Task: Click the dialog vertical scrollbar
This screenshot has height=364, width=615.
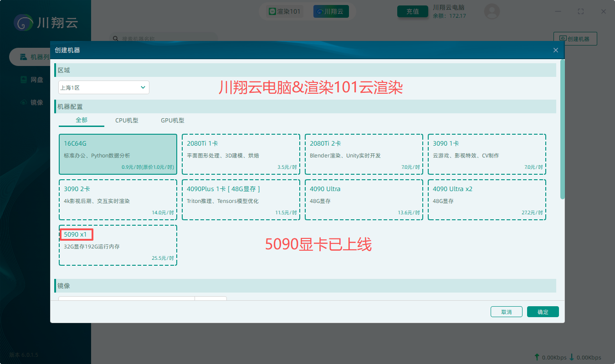Action: click(563, 129)
